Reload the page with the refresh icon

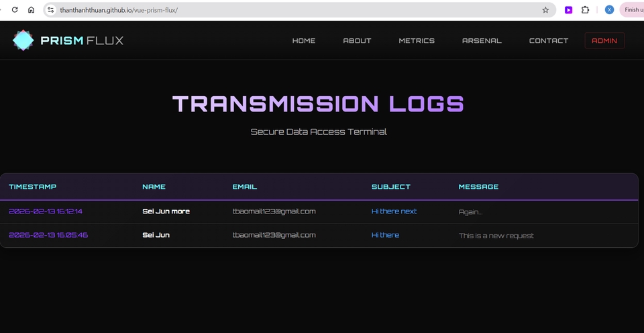(15, 10)
